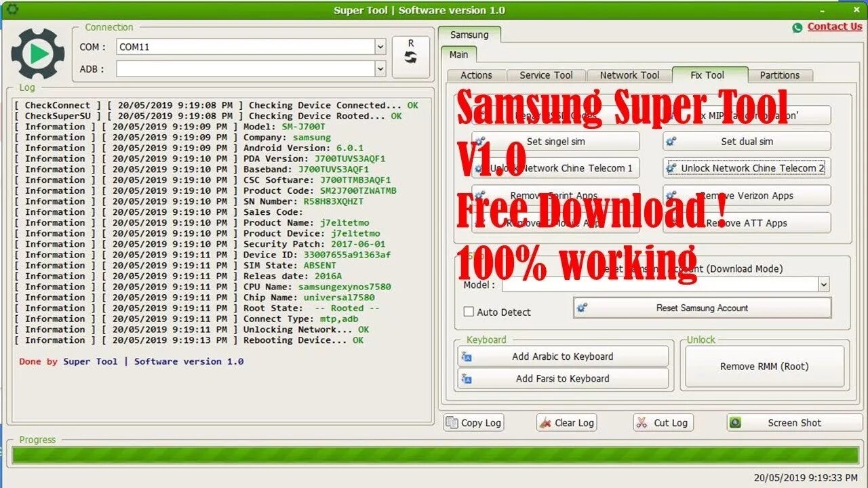Open the COM port dropdown
Screen dimensions: 868x488
[380, 47]
